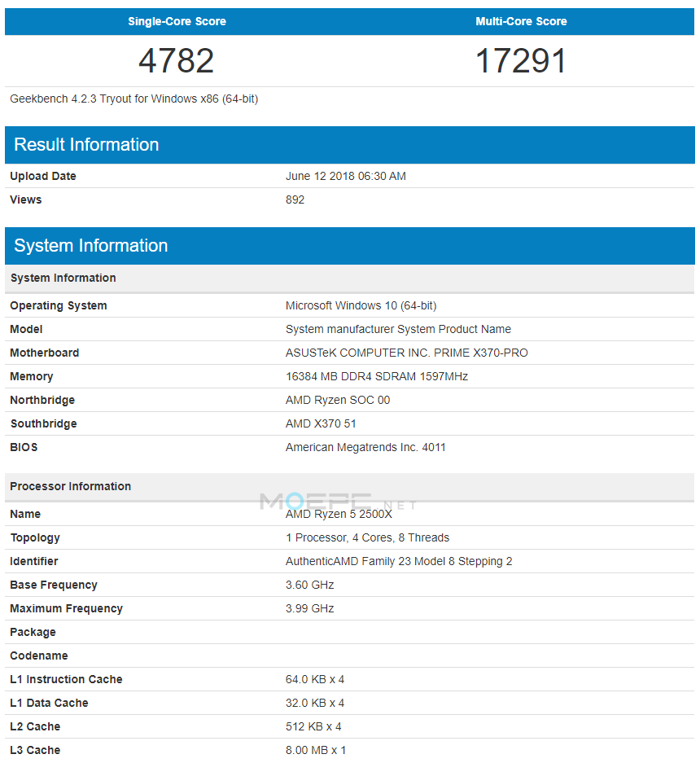The image size is (700, 763).
Task: Click the L3 Cache label
Action: point(35,750)
